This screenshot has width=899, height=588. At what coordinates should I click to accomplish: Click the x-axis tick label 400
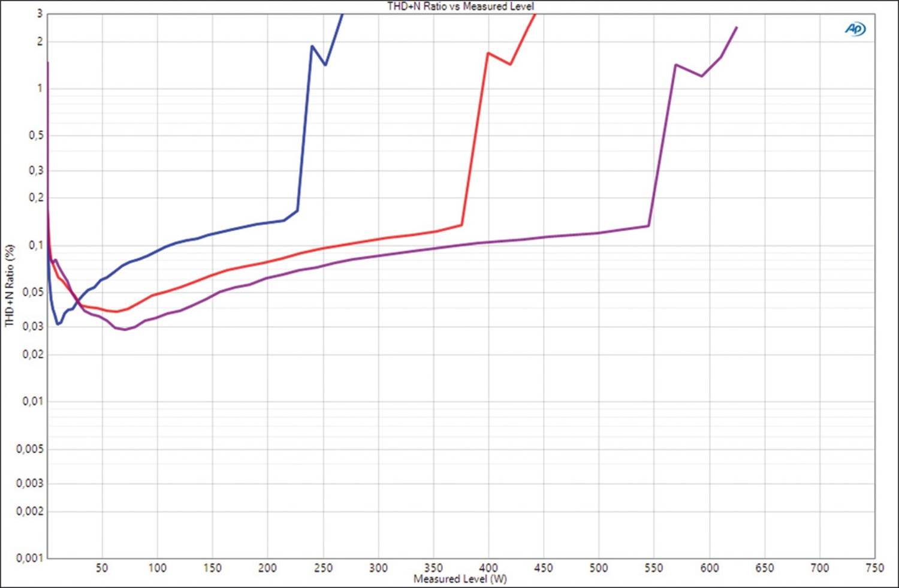point(488,568)
